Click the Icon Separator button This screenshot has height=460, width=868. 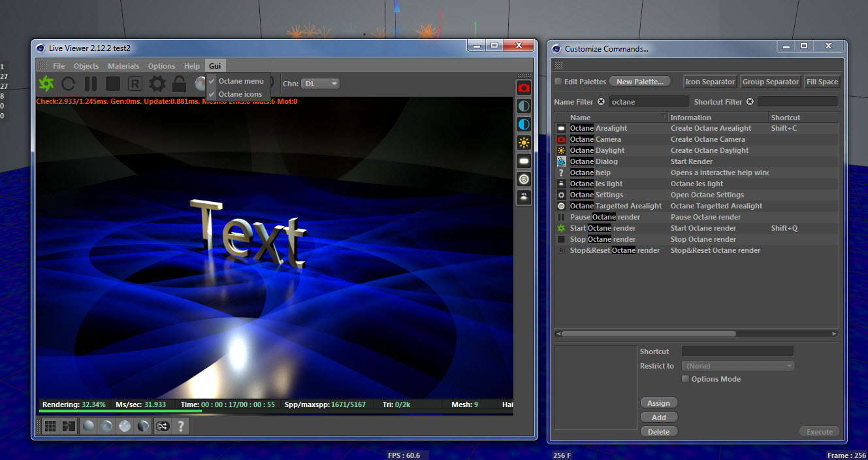(x=710, y=82)
